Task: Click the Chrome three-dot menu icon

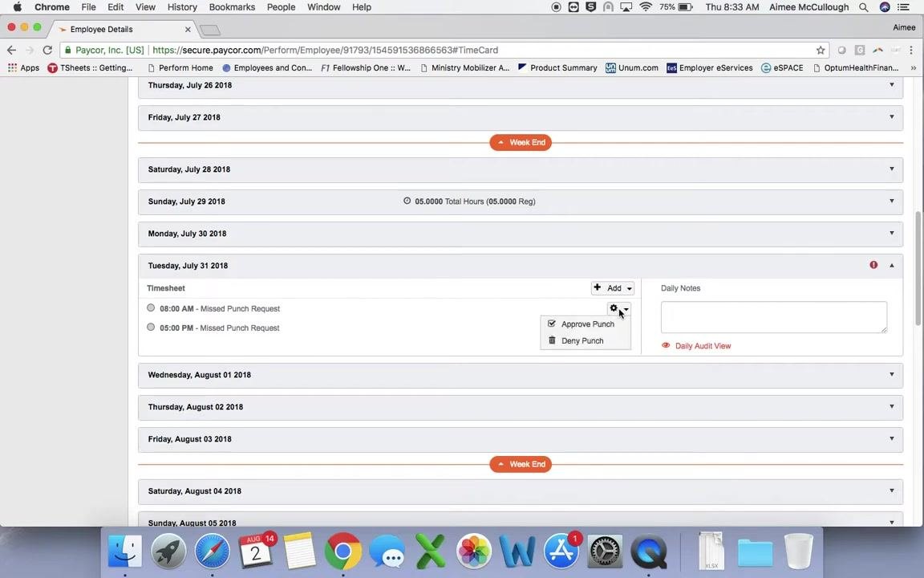Action: point(911,50)
